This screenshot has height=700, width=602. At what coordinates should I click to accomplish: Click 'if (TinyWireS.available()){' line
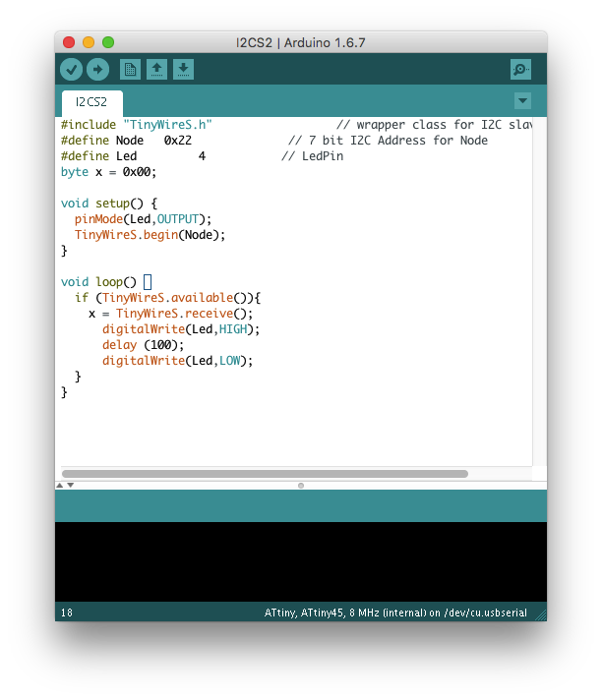pos(167,298)
